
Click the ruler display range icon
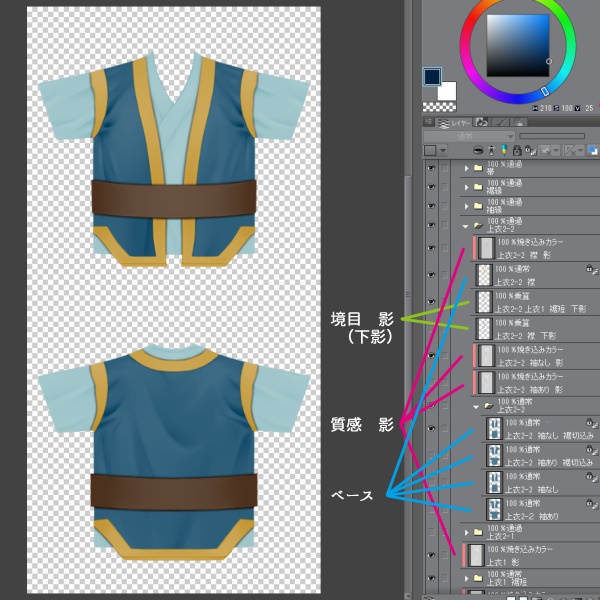[570, 150]
